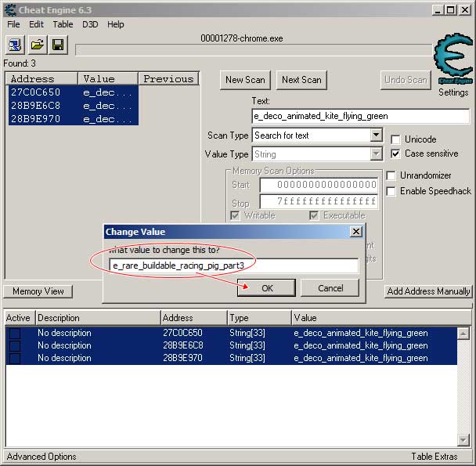Click String[33] type of row 27C0C650
The height and width of the screenshot is (466, 476).
pos(247,333)
